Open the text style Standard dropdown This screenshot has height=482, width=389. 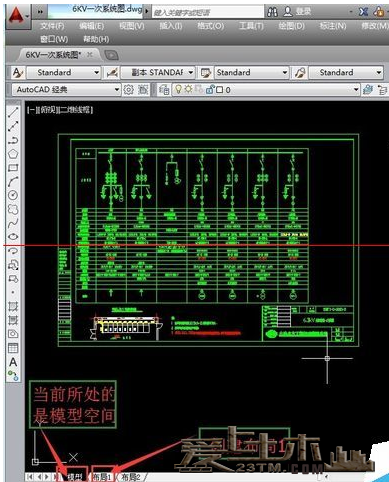pyautogui.click(x=97, y=72)
